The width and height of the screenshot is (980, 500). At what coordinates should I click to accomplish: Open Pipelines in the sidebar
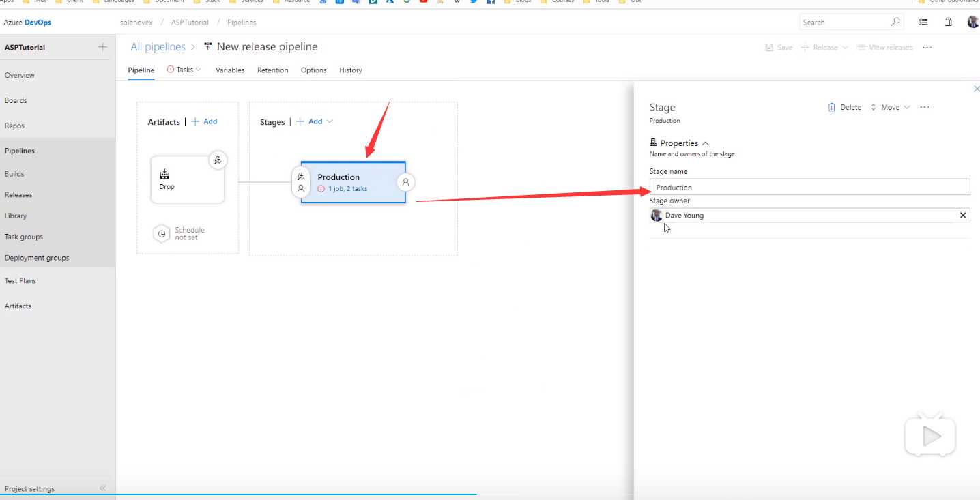(x=20, y=151)
